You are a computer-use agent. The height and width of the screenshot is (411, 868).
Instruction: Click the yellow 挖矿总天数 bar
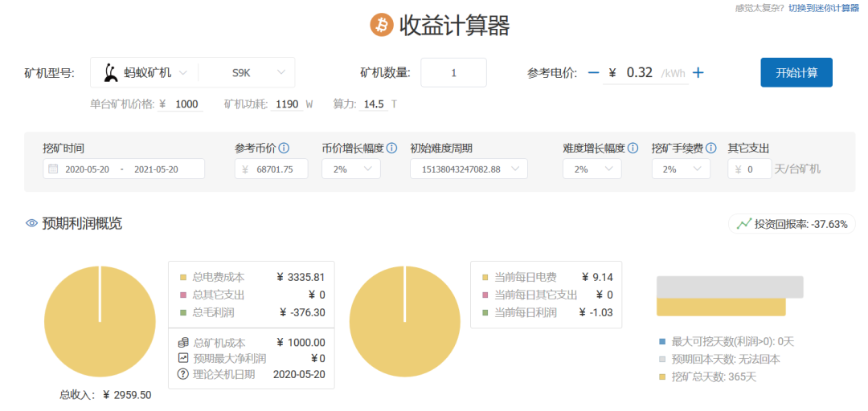point(721,307)
